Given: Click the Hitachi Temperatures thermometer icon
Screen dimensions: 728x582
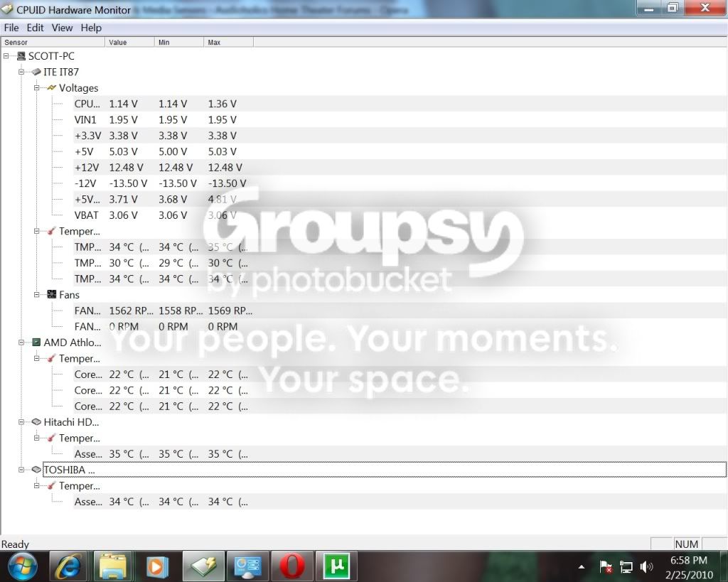Looking at the screenshot, I should (51, 438).
